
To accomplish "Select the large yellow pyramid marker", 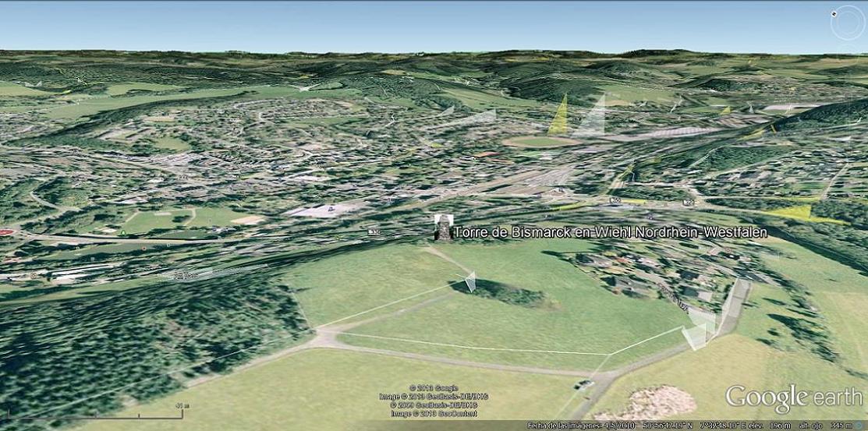I will click(559, 117).
